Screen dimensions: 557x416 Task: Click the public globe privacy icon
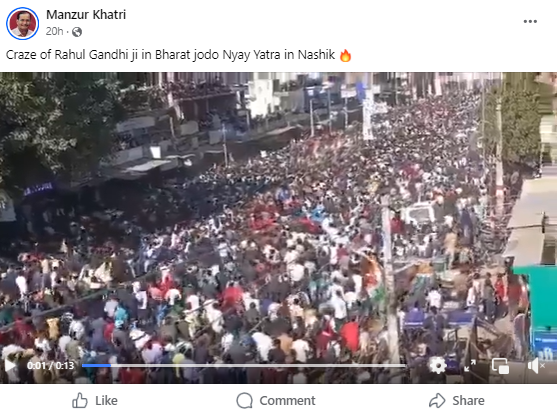[x=77, y=32]
